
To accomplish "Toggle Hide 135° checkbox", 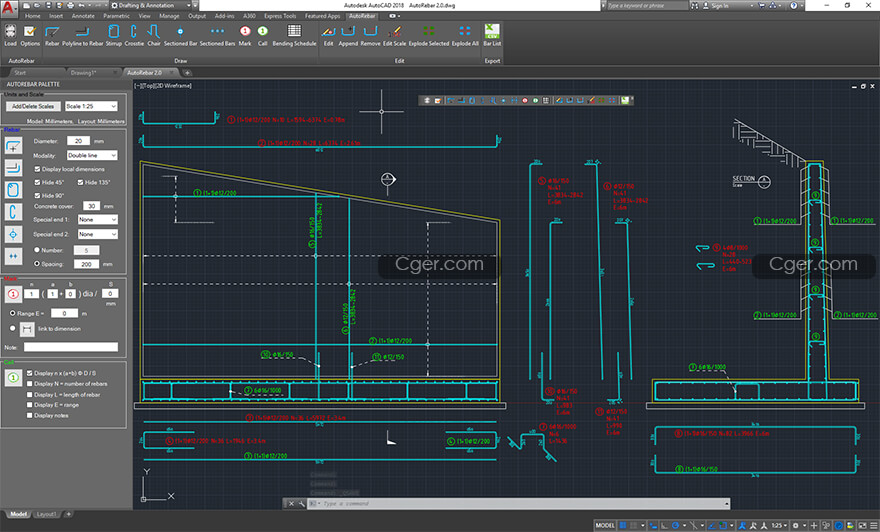I will tap(80, 182).
